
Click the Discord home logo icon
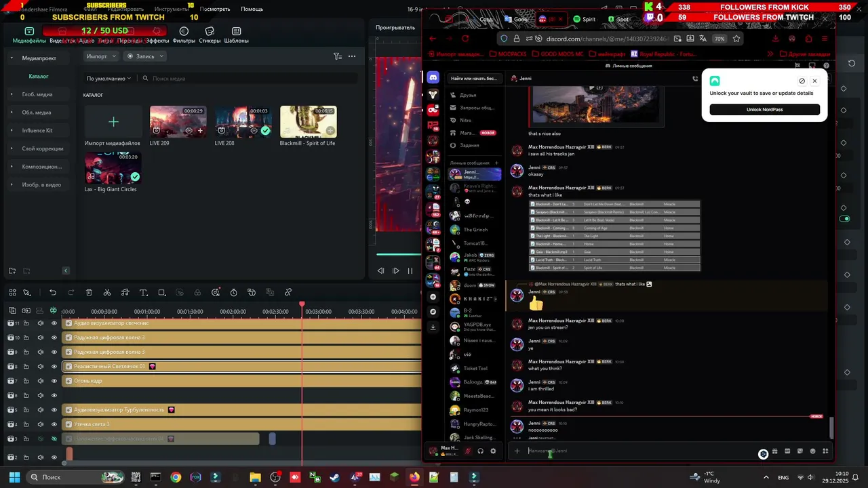tap(433, 78)
